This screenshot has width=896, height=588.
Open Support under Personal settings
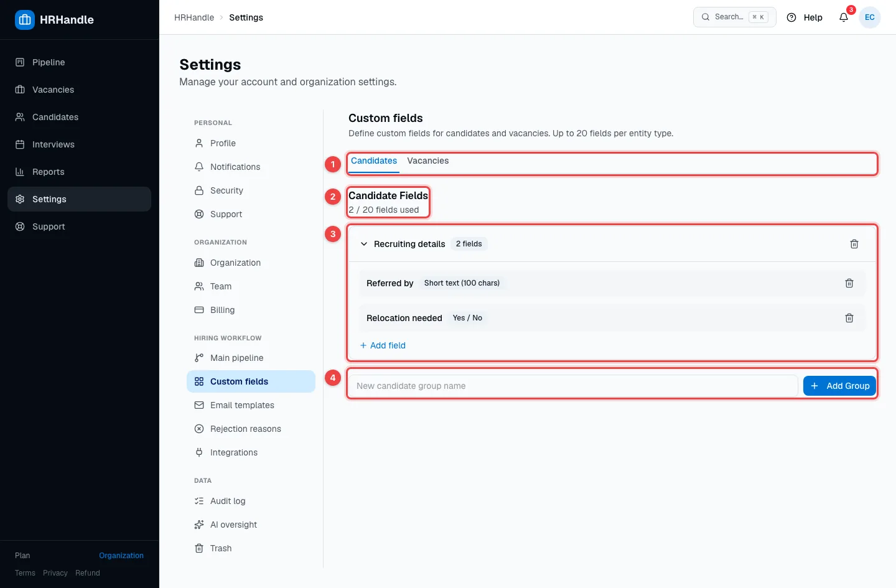tap(251, 214)
